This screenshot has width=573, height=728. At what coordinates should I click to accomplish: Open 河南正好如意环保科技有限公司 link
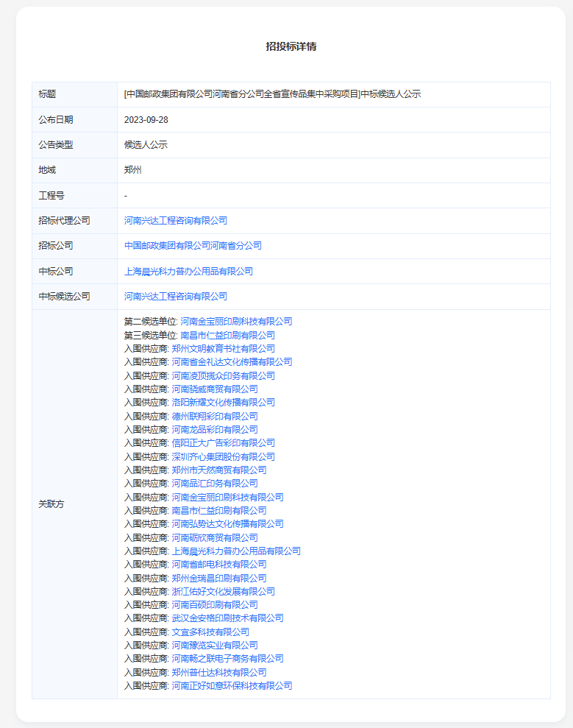(x=232, y=685)
